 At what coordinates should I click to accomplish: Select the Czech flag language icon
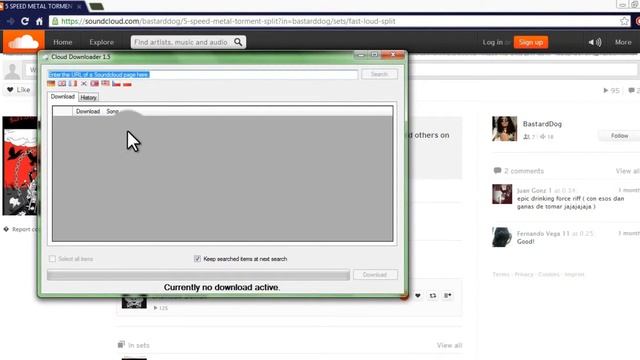point(116,84)
